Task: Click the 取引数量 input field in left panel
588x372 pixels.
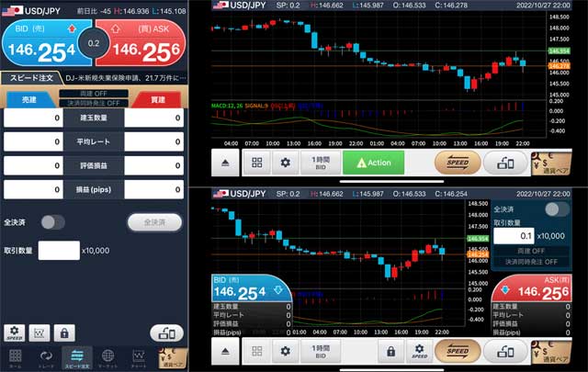Action: pyautogui.click(x=59, y=251)
